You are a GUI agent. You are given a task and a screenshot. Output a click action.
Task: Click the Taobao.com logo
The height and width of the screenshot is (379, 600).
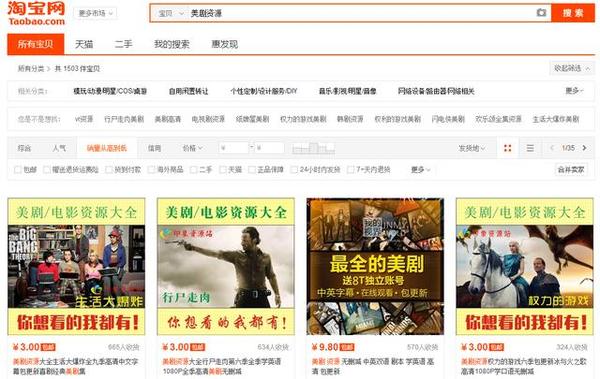pyautogui.click(x=36, y=13)
